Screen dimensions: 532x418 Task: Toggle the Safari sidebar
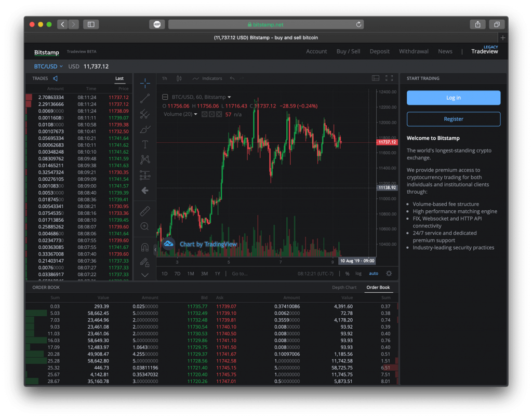pos(91,24)
